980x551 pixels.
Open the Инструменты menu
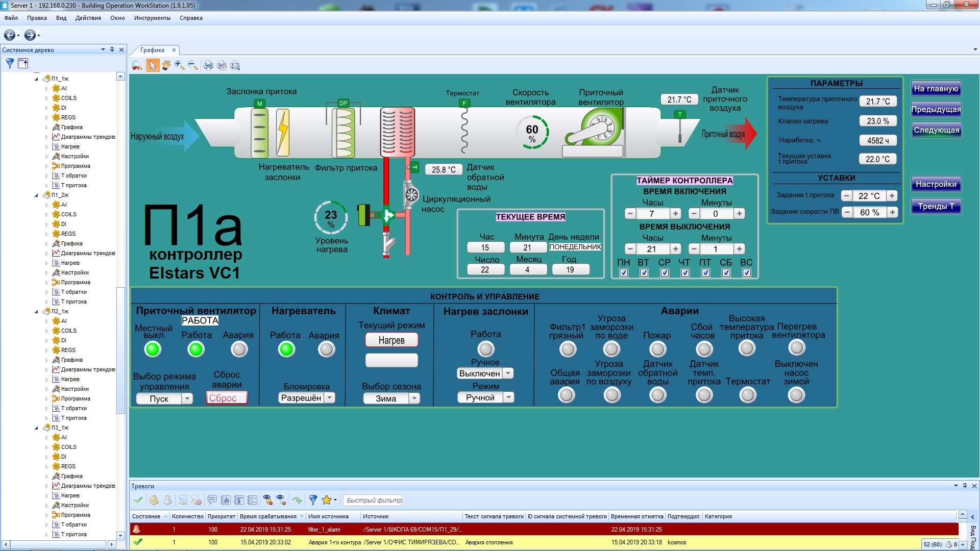click(152, 18)
